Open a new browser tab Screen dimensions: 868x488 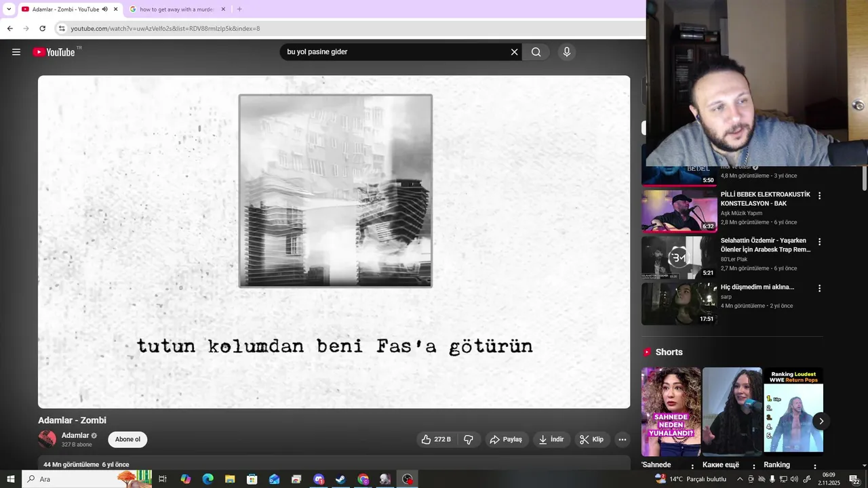tap(239, 9)
